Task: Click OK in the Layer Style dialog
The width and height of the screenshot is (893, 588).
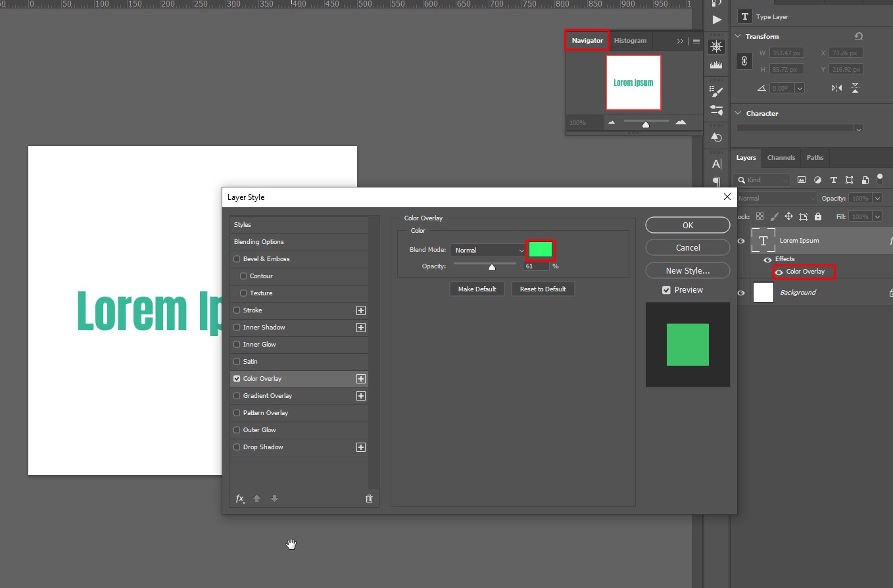Action: click(687, 226)
